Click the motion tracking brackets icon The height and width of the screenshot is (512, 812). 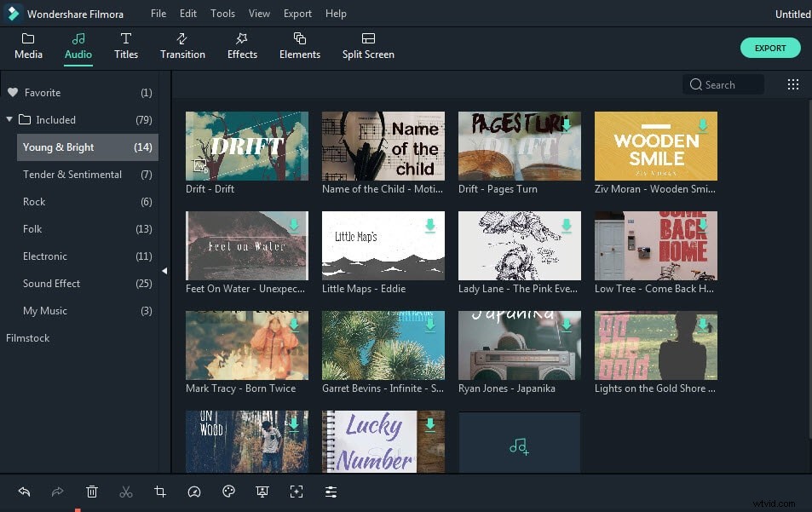tap(297, 492)
